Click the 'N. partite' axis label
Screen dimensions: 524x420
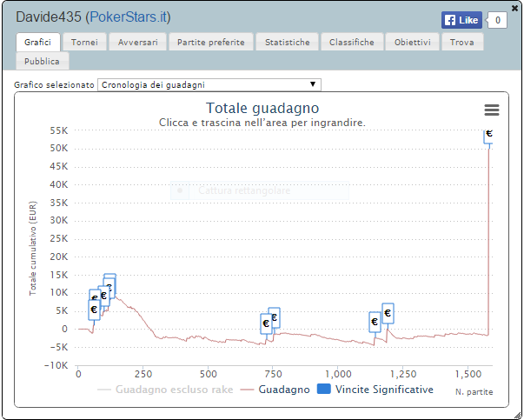474,392
